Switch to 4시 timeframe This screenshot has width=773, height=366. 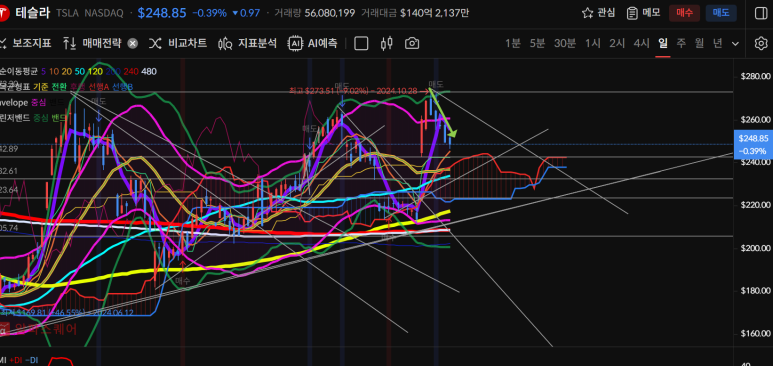(641, 43)
